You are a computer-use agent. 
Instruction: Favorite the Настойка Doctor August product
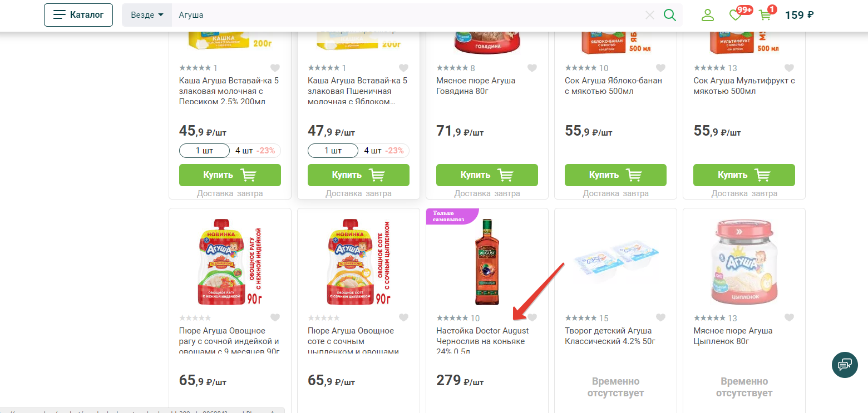click(x=532, y=318)
